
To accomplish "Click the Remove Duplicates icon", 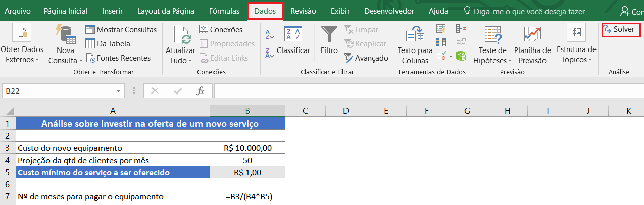I will (441, 42).
